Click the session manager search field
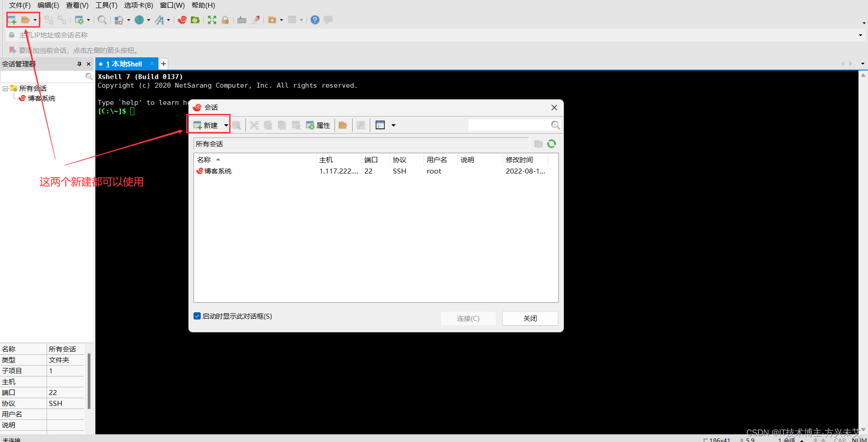This screenshot has height=442, width=868. [x=43, y=76]
